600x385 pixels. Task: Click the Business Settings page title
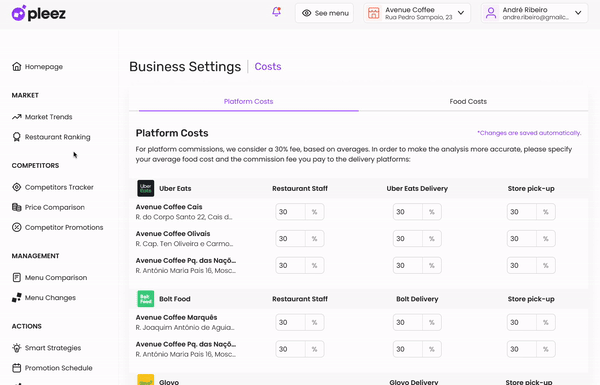point(185,67)
